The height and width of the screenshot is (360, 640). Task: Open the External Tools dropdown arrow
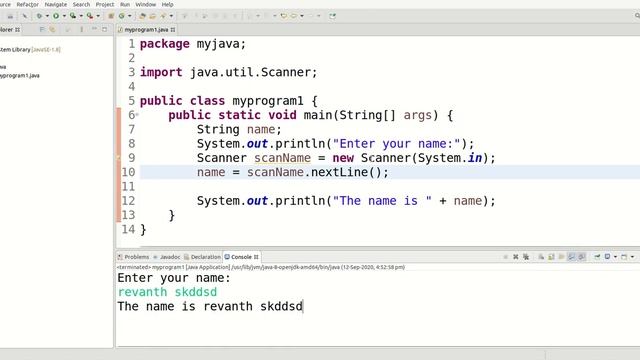click(98, 16)
